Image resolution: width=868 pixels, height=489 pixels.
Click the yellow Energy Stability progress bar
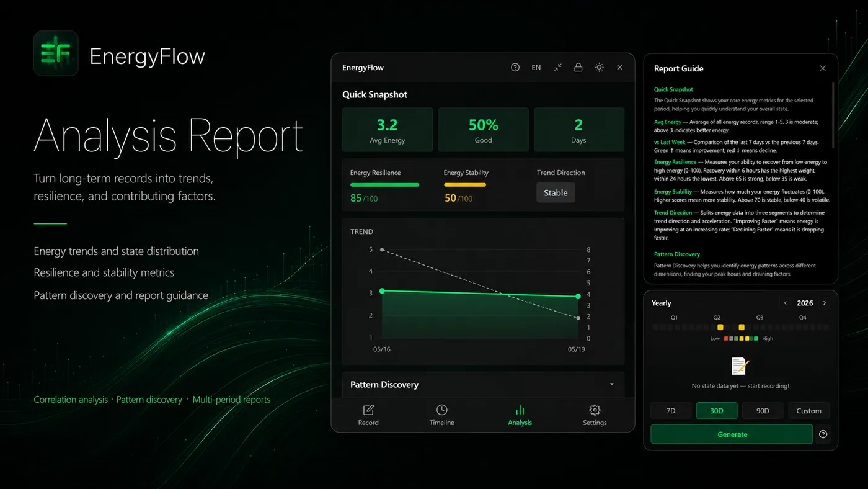[465, 184]
